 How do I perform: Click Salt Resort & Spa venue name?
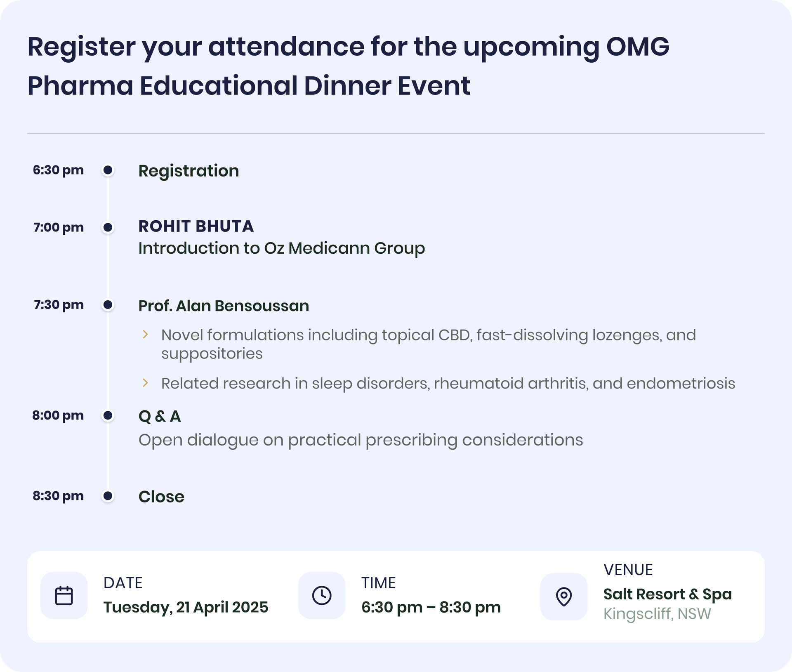[x=667, y=594]
